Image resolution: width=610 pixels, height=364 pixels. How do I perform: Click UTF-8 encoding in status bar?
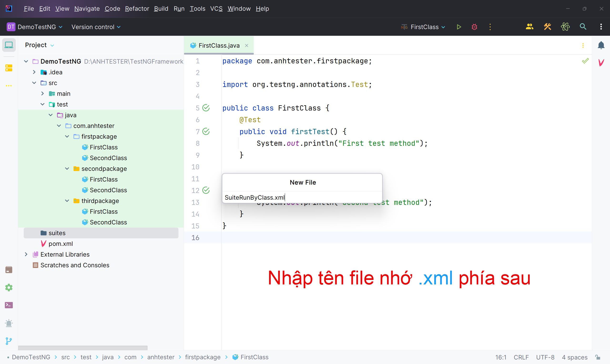(545, 357)
